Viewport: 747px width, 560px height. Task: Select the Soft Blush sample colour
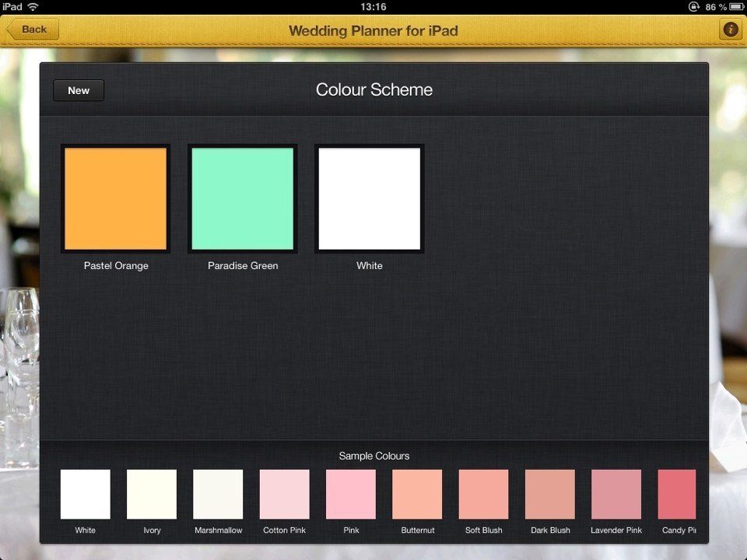coord(484,494)
